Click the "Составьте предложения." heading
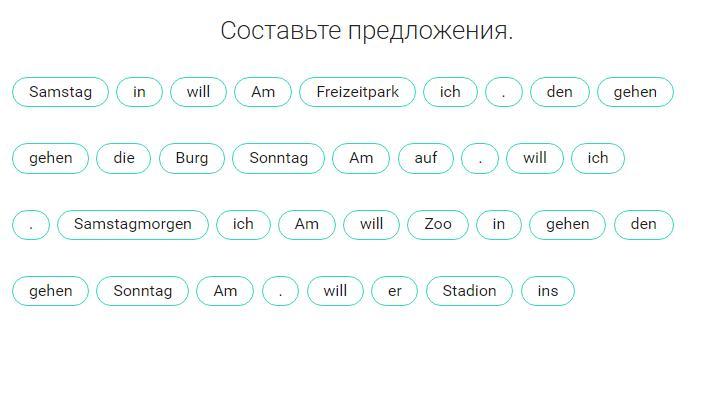 click(x=366, y=31)
